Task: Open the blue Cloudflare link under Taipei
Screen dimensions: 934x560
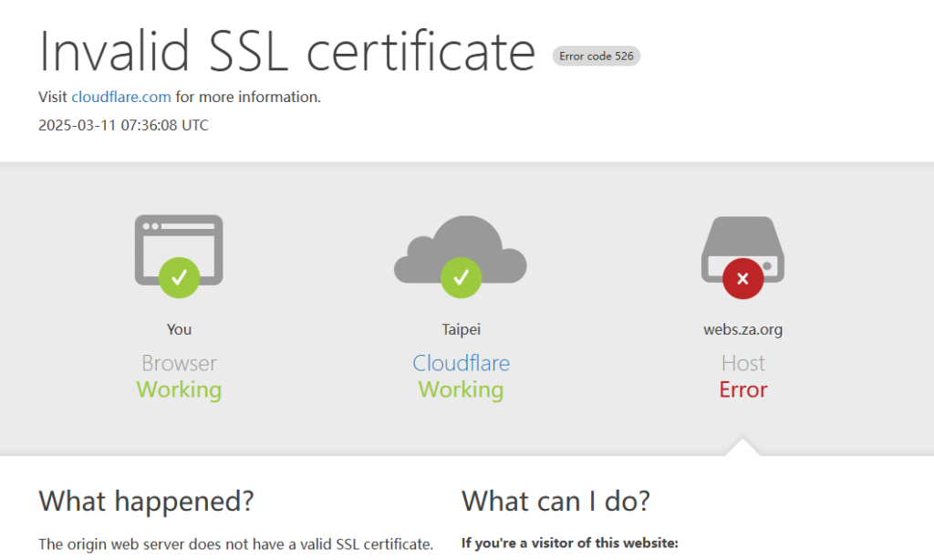Action: (461, 363)
